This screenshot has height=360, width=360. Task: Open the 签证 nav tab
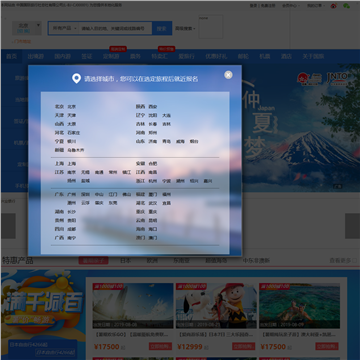click(x=87, y=56)
